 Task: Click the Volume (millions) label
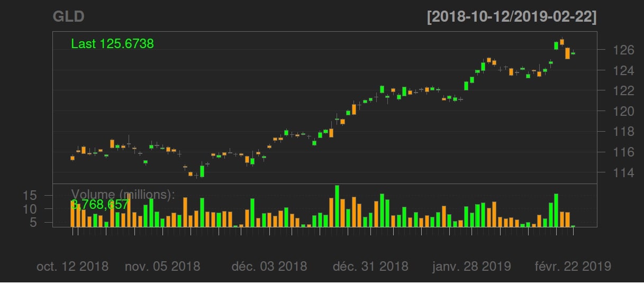click(123, 194)
